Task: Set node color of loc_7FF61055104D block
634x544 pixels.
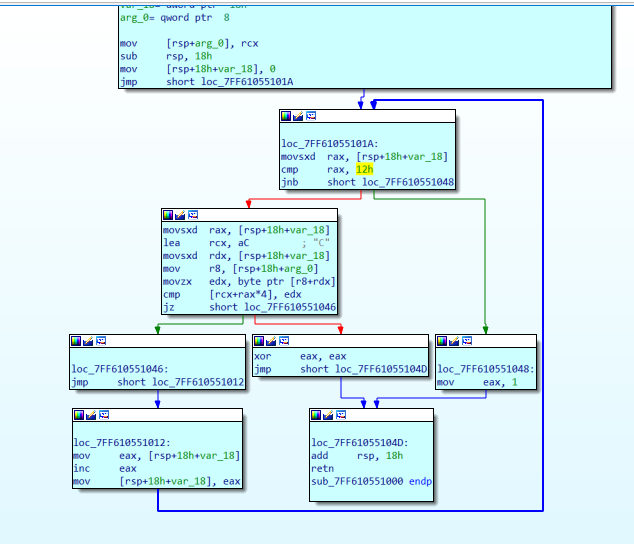Action: point(316,415)
